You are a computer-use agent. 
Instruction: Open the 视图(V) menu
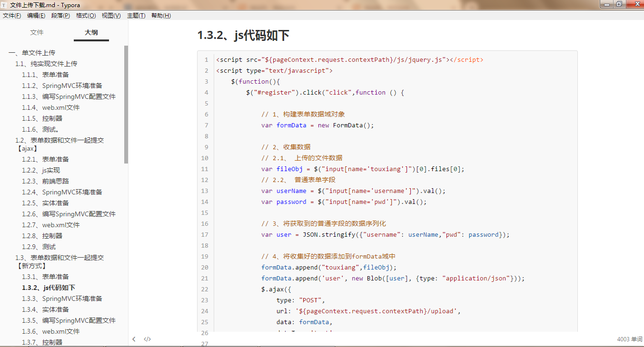(x=111, y=16)
